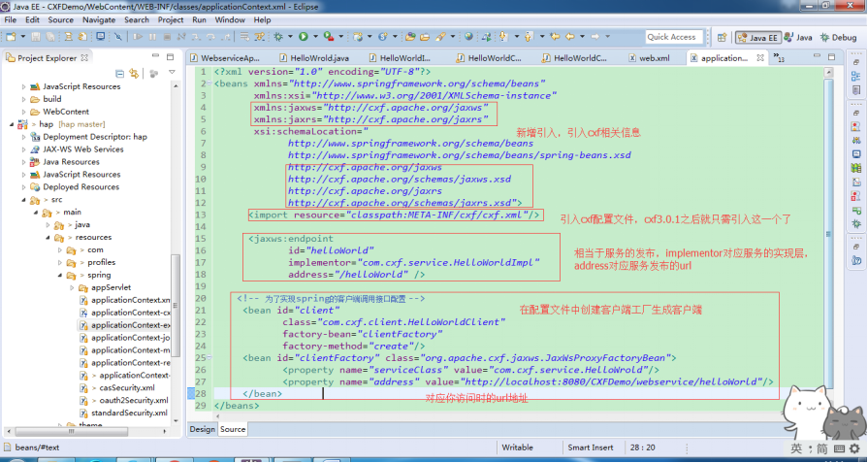Close the Project Explorer view tab
Screen dimensions: 868x463
[x=84, y=57]
